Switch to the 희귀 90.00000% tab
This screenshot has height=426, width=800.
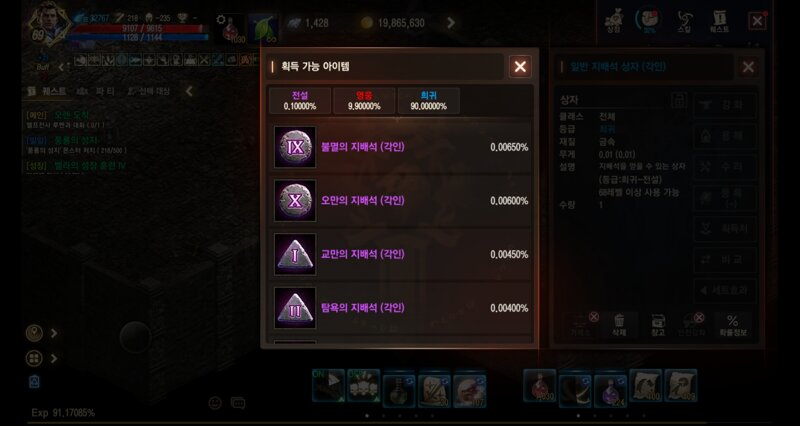(x=429, y=101)
